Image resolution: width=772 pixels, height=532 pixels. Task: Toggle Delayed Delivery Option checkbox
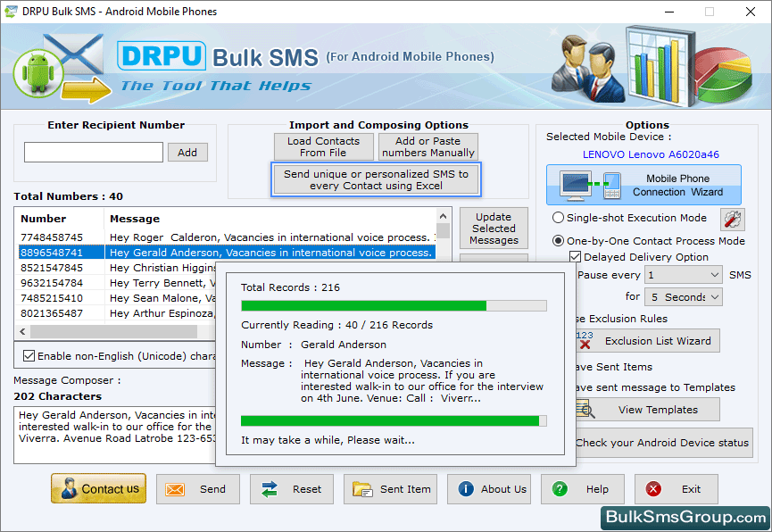pyautogui.click(x=575, y=257)
